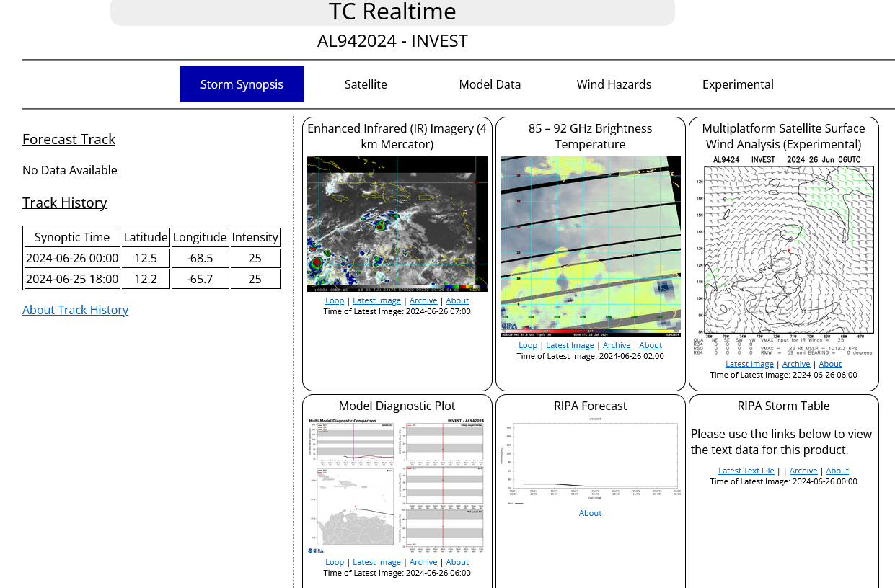This screenshot has height=588, width=895.
Task: Open the Storm Synopsis tab
Action: [x=242, y=84]
